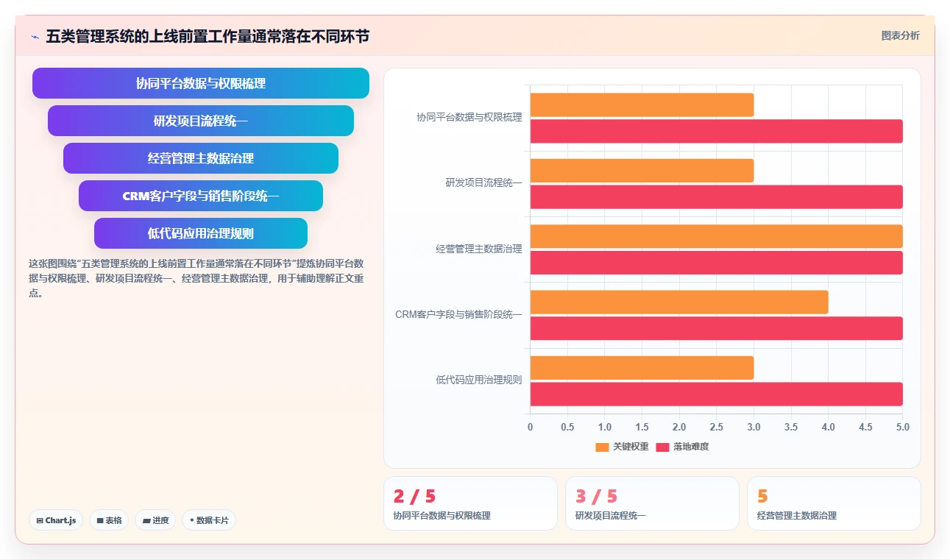Select the 协同平台数据与权限梳理 funnel bar
The height and width of the screenshot is (560, 950).
pyautogui.click(x=201, y=83)
